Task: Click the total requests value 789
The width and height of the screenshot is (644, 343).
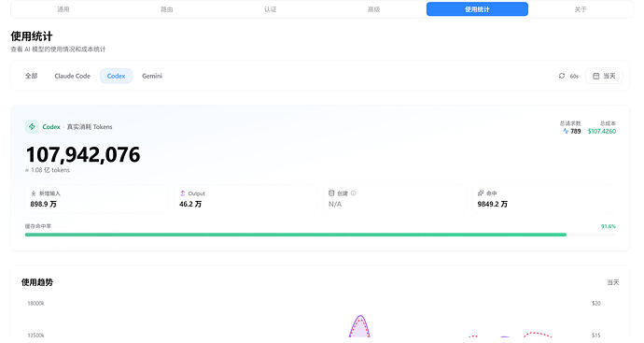Action: click(x=576, y=131)
